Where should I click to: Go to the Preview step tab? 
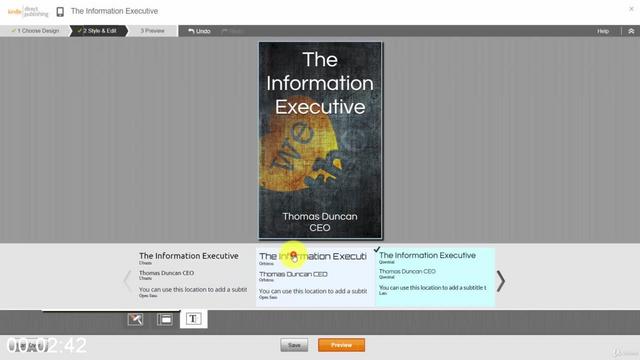152,31
